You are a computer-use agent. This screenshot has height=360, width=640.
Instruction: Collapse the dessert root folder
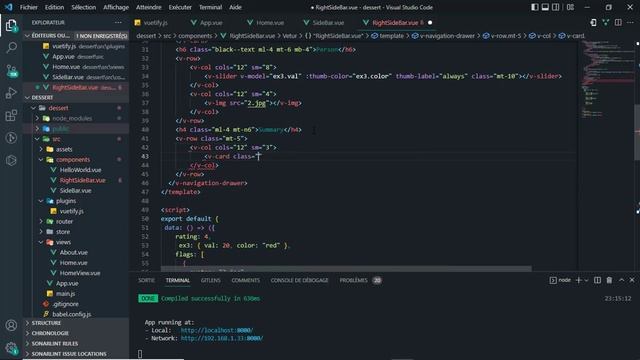click(76, 108)
